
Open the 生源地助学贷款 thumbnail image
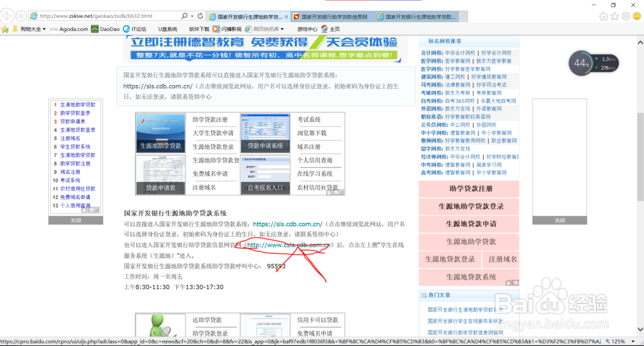[x=160, y=133]
